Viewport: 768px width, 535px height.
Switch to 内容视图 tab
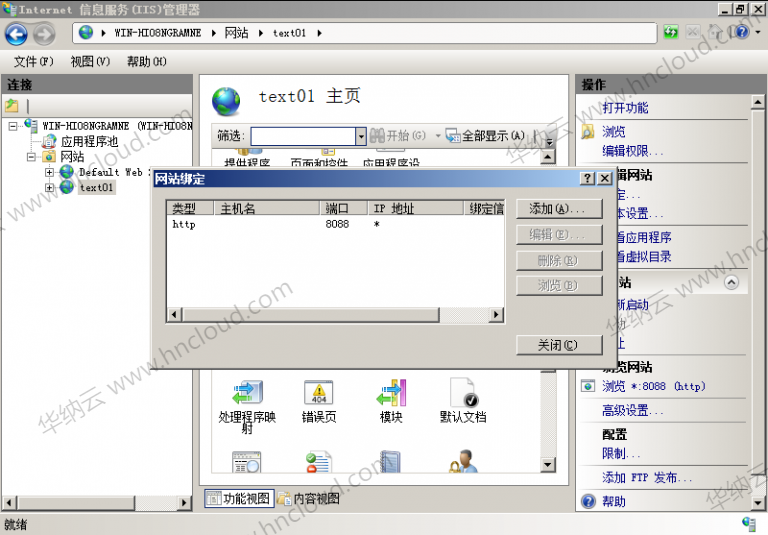pos(309,499)
